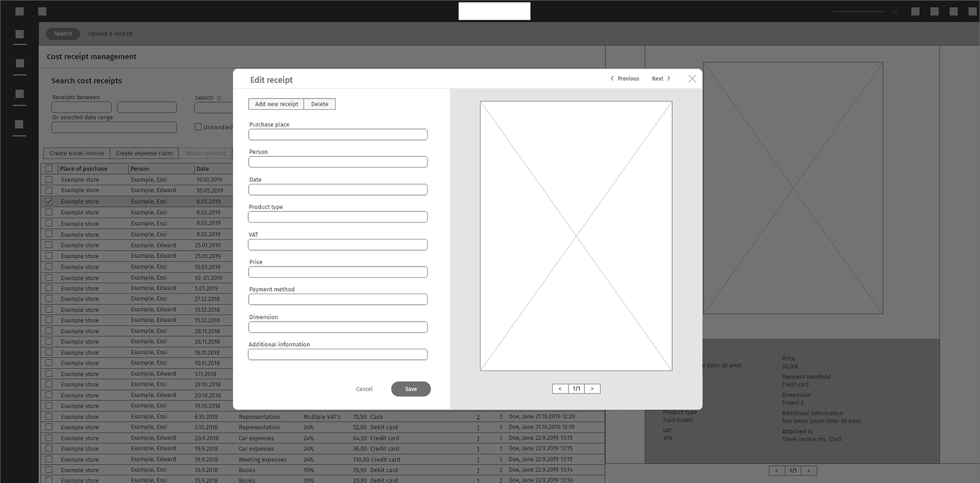Open attachment link 2 in 6.10.2018 row
The width and height of the screenshot is (980, 483).
(x=478, y=417)
